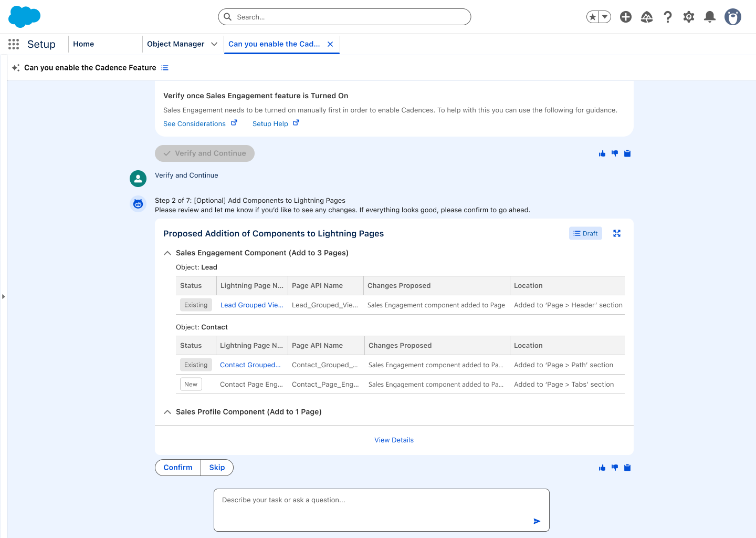This screenshot has height=538, width=756.
Task: Open the user profile avatar
Action: [x=733, y=17]
